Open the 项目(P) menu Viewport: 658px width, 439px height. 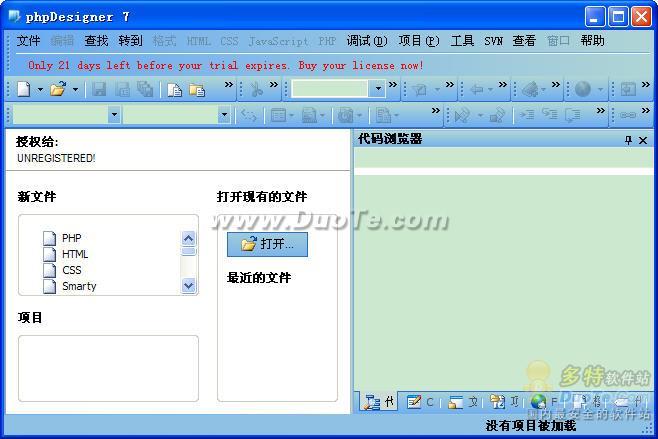click(x=419, y=41)
